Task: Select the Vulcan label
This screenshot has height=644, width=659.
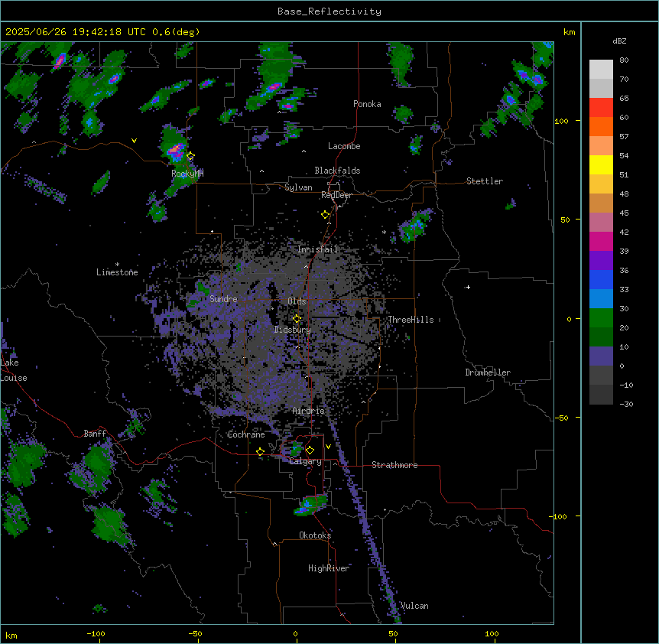Action: tap(414, 606)
